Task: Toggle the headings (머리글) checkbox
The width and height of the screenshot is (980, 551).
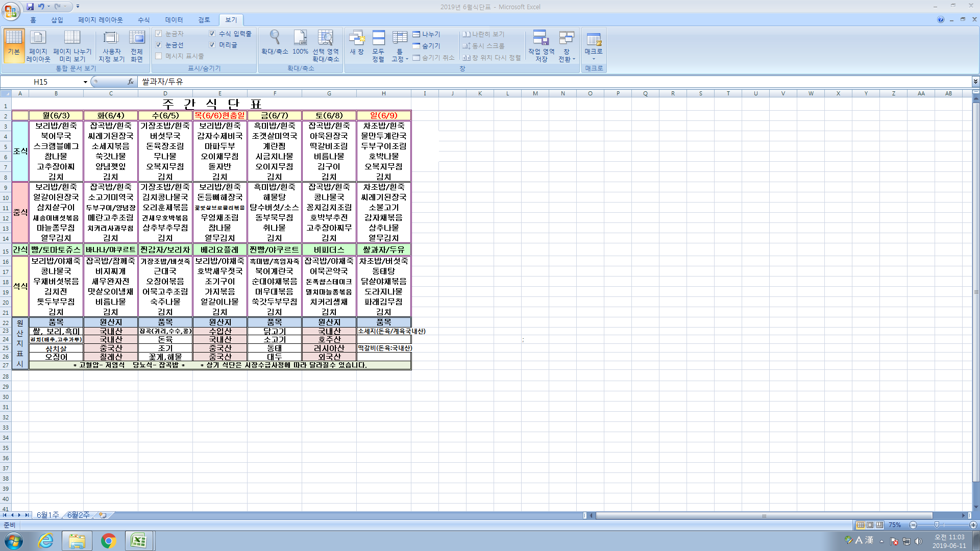Action: coord(212,45)
